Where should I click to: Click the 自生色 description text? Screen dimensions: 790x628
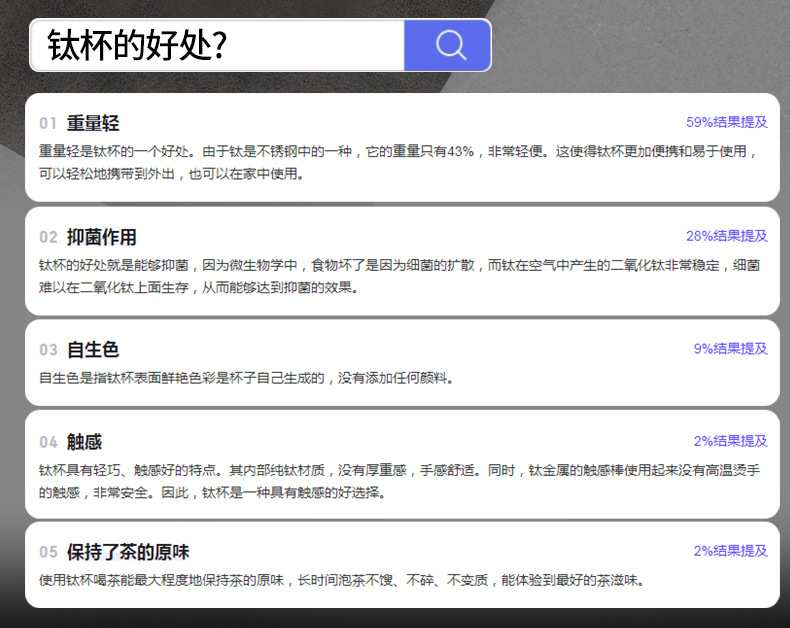pos(246,378)
